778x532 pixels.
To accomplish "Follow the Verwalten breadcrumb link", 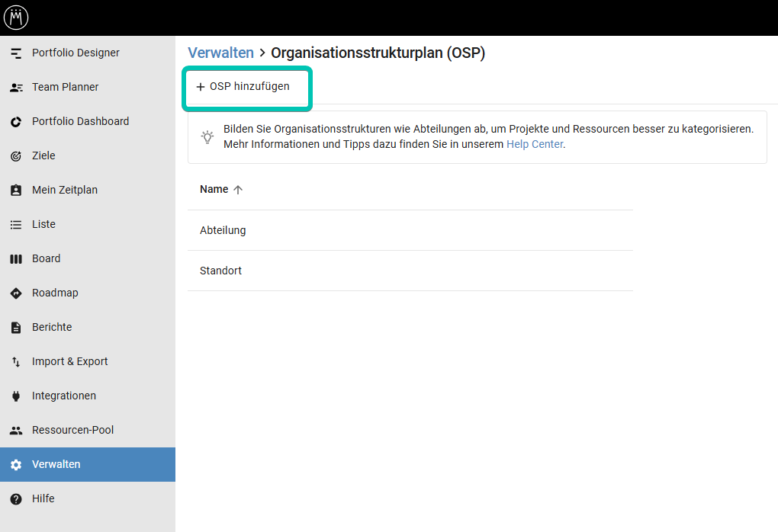I will (x=220, y=53).
